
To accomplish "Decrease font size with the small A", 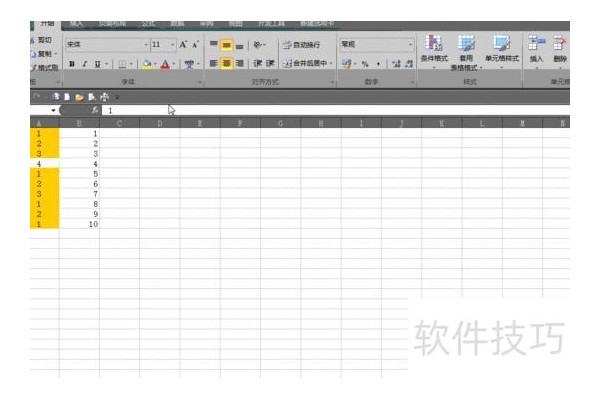I will click(x=196, y=45).
